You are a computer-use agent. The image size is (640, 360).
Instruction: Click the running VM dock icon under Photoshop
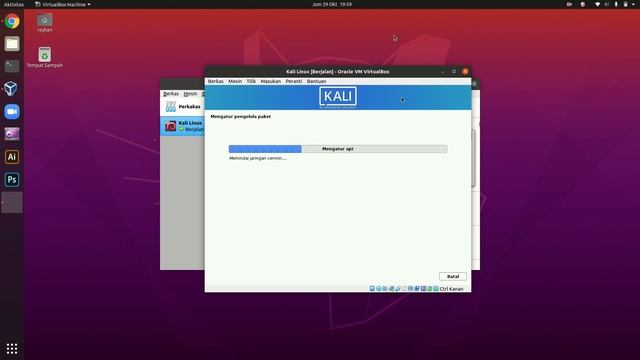click(x=12, y=202)
